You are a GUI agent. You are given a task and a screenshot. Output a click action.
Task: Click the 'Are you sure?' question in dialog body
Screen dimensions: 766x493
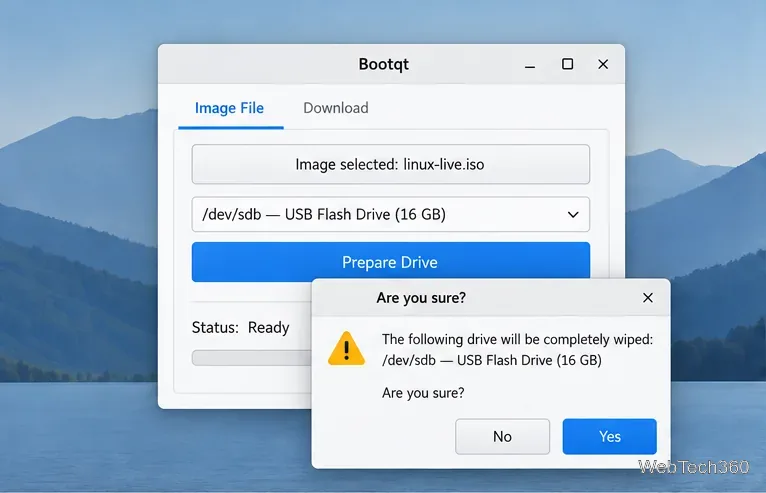(423, 393)
